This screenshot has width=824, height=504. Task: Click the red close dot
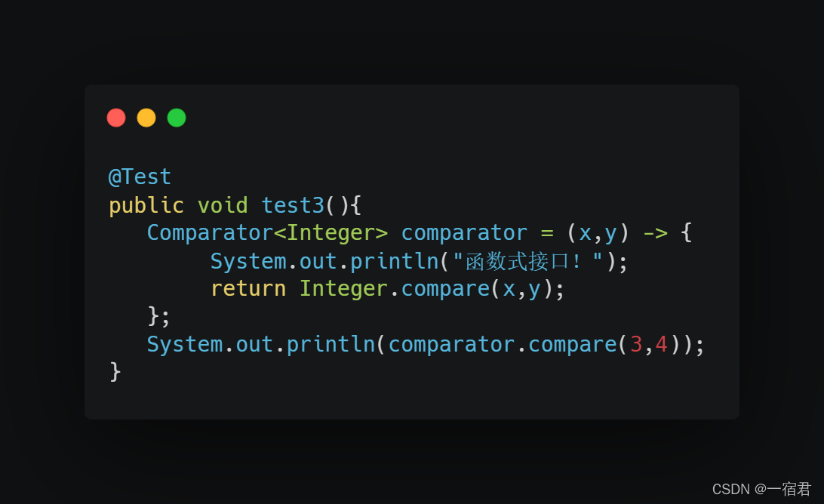[x=116, y=118]
